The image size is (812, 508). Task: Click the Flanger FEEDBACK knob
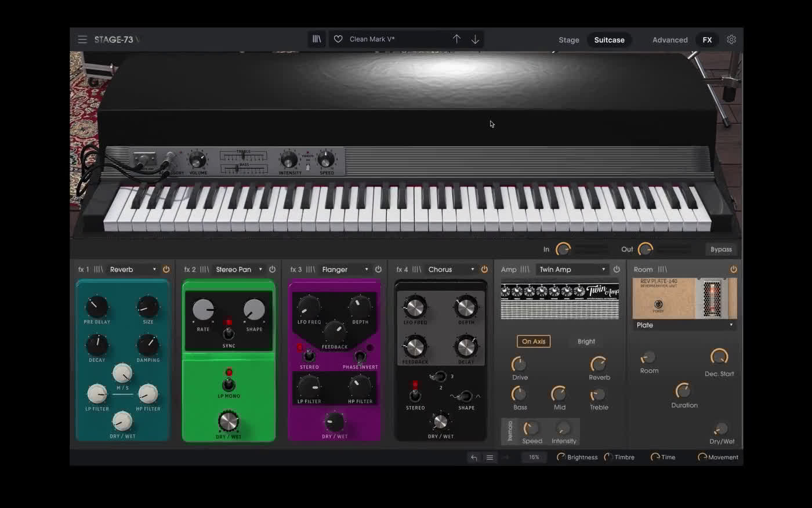335,331
